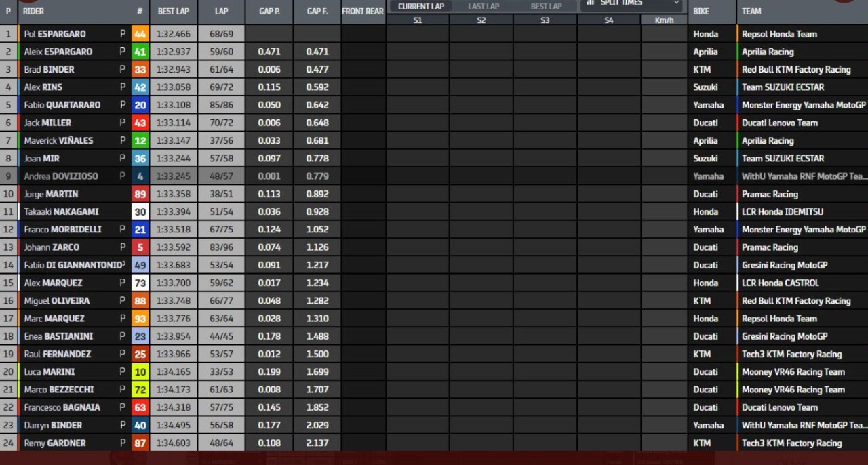
Task: Toggle the P pit indicator next to Jack Miller
Action: [x=122, y=123]
